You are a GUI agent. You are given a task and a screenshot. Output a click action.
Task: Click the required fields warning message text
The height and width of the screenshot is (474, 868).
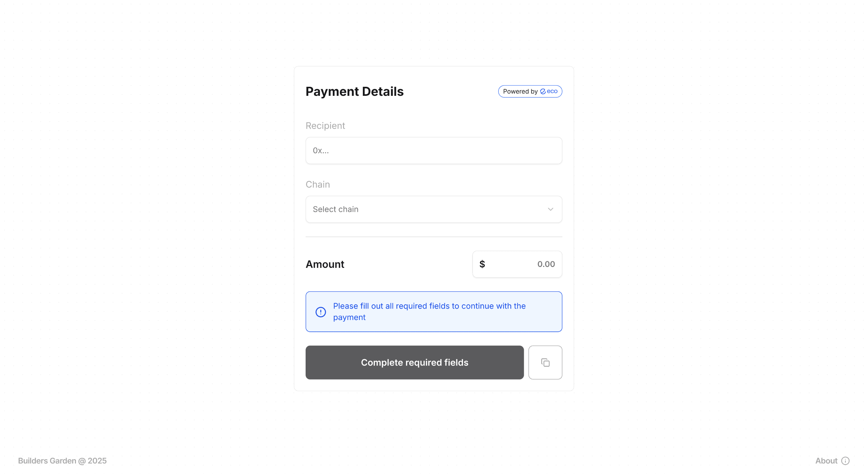(429, 312)
